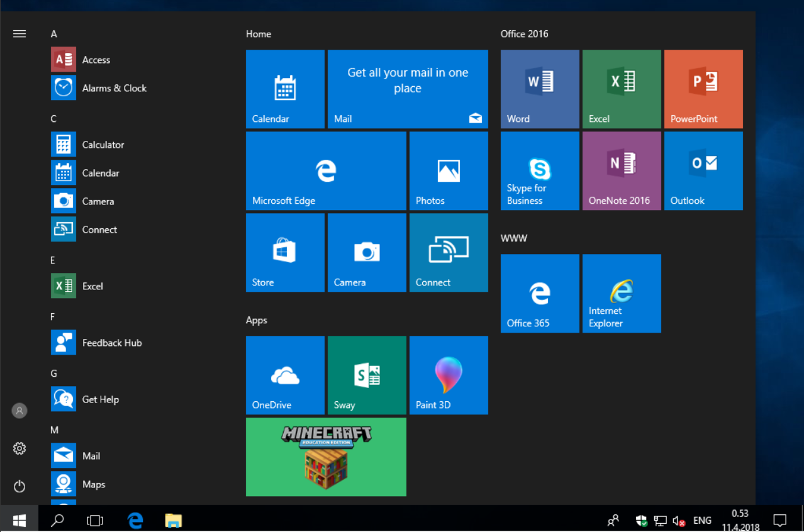Launch the Camera tile

[367, 253]
